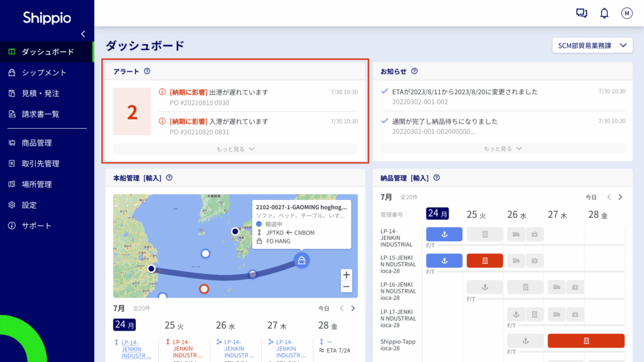Go to 商品管理 in the sidebar
The height and width of the screenshot is (362, 644).
click(36, 143)
